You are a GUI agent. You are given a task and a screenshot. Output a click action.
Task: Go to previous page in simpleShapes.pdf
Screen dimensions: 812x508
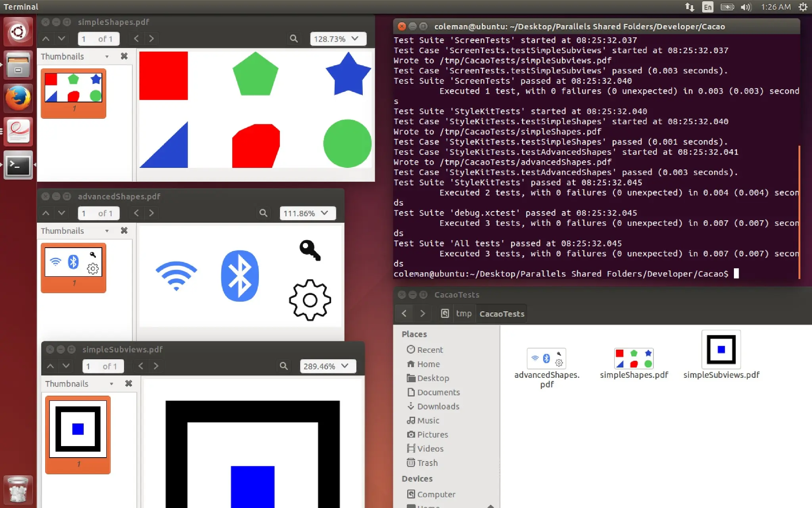tap(46, 38)
